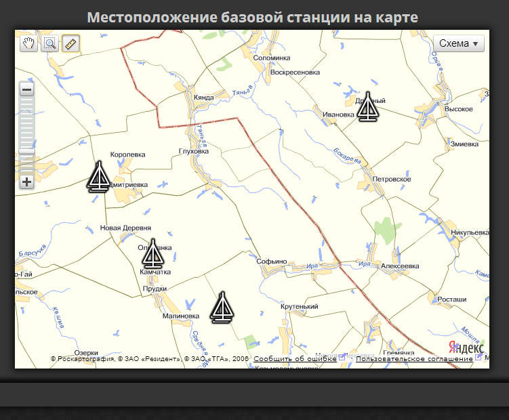Click the Ивановка village label
Image resolution: width=509 pixels, height=420 pixels.
click(338, 114)
